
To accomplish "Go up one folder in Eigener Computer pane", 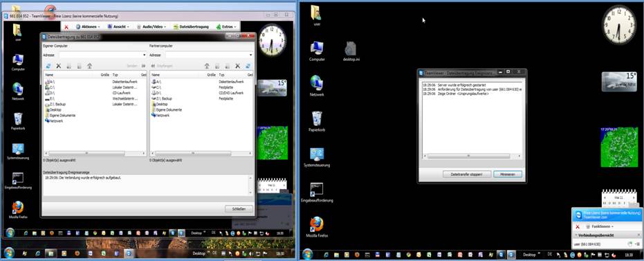I will point(89,66).
